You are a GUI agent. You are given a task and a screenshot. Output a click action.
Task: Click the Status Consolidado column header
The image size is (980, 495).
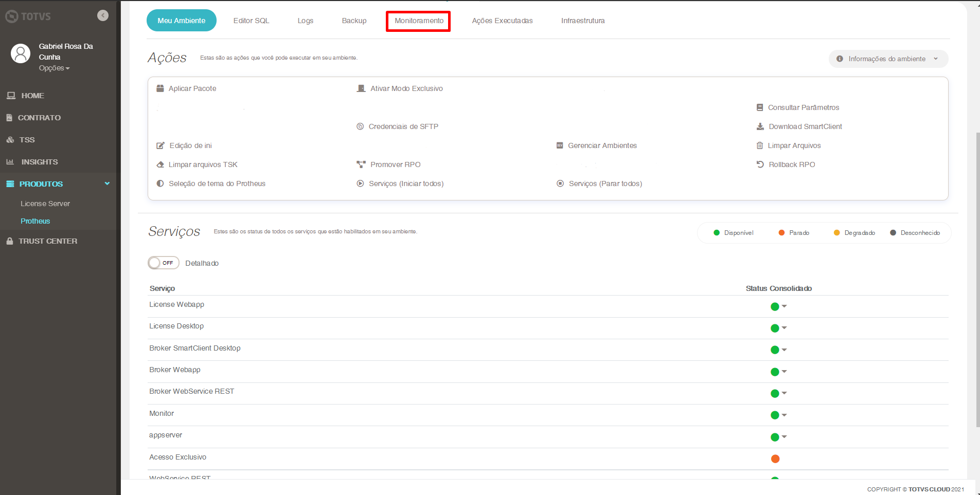click(x=779, y=288)
